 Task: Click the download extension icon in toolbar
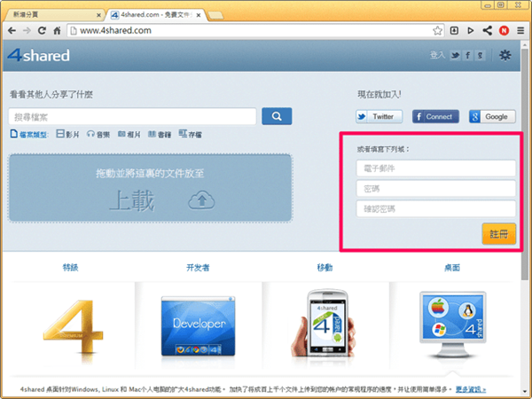pyautogui.click(x=454, y=30)
